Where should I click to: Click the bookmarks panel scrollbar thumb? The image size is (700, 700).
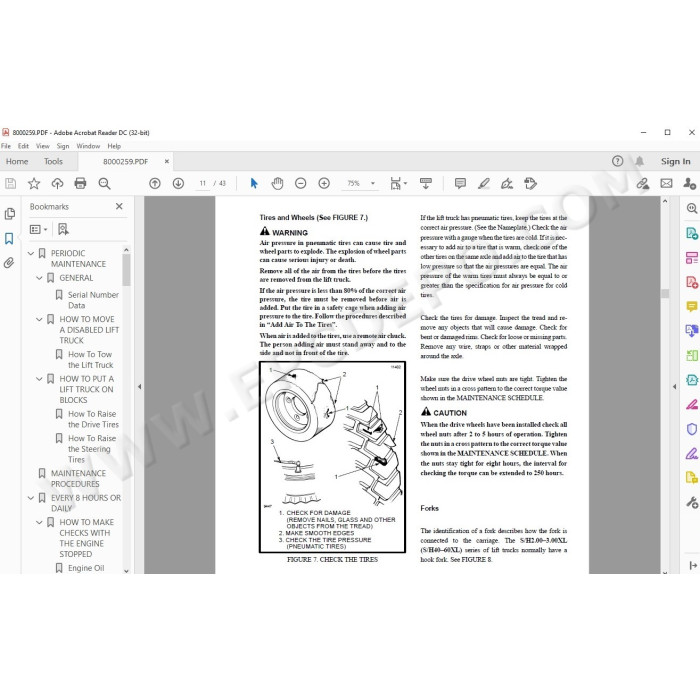point(126,270)
